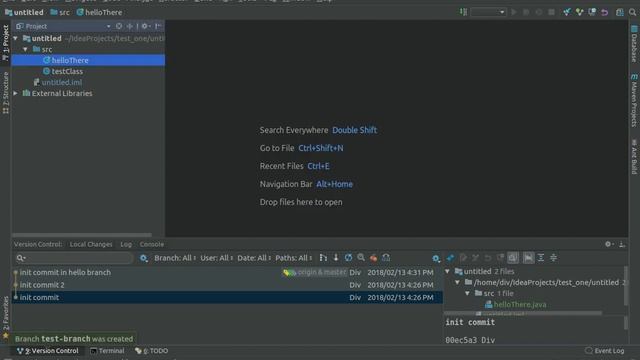Click Collapse All icon in Project panel

coord(130,26)
